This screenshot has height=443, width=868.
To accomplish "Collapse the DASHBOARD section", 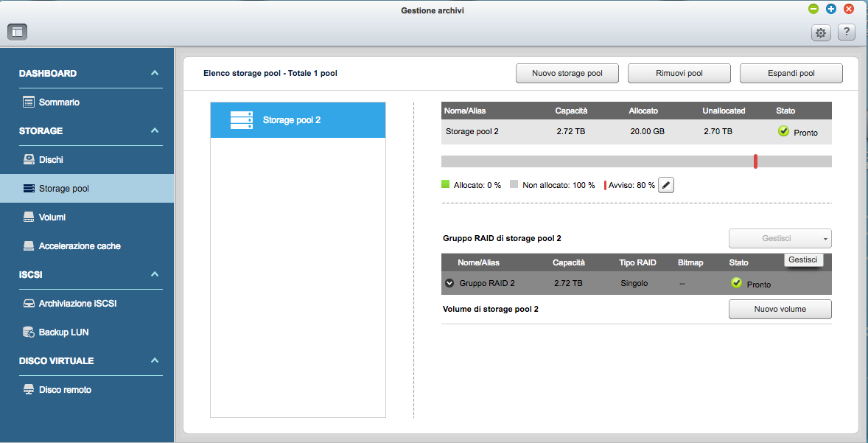I will 155,74.
